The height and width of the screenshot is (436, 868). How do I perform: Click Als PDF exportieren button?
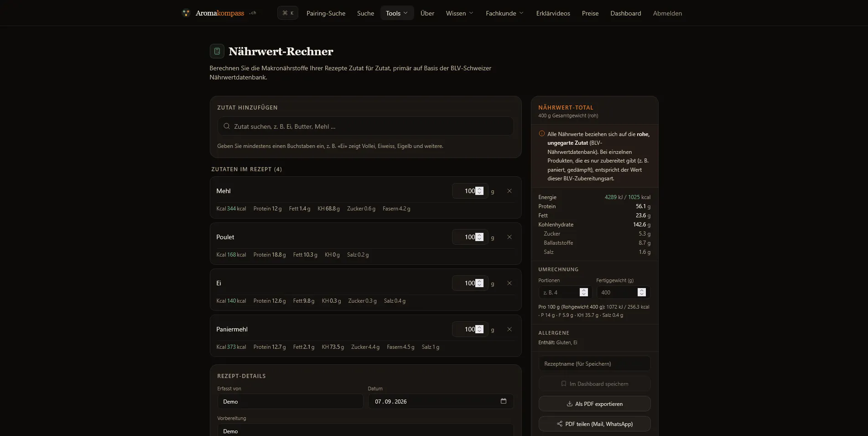pyautogui.click(x=594, y=404)
